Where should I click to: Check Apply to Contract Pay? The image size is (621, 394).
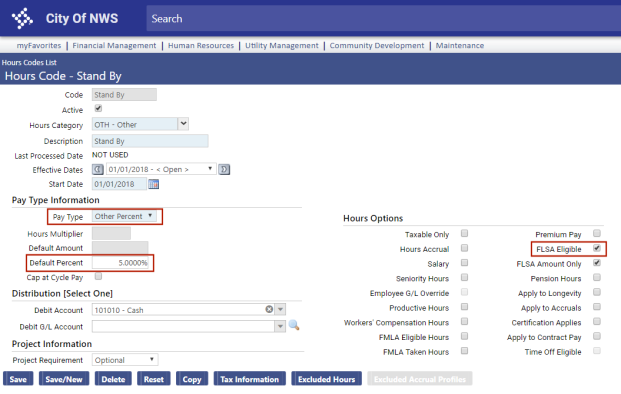(x=597, y=336)
